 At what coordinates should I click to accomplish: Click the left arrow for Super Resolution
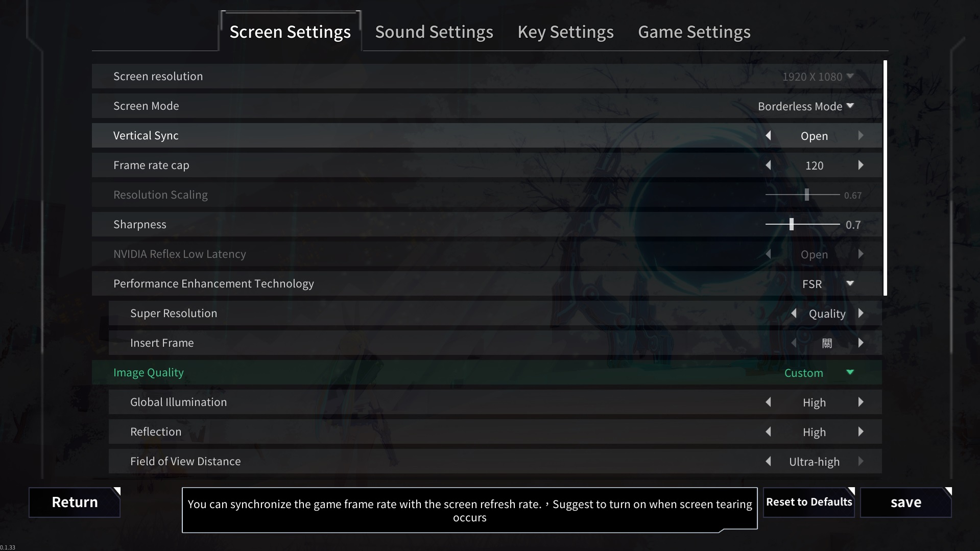(794, 314)
